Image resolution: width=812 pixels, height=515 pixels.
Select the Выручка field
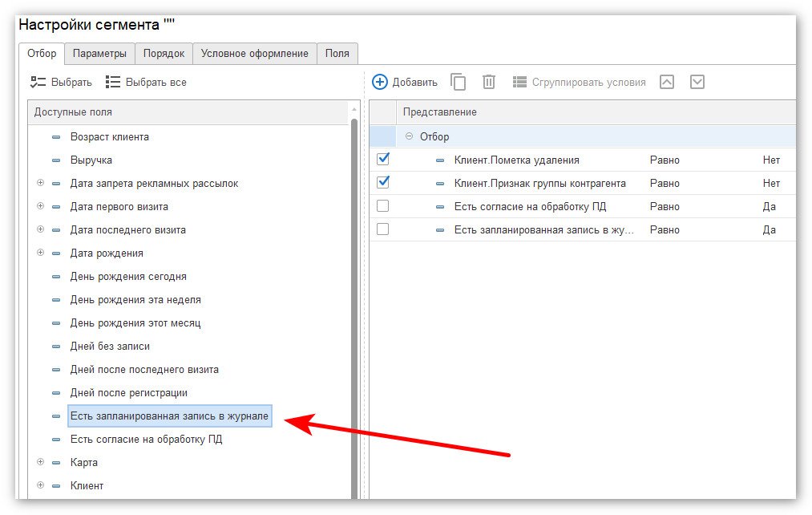coord(91,160)
